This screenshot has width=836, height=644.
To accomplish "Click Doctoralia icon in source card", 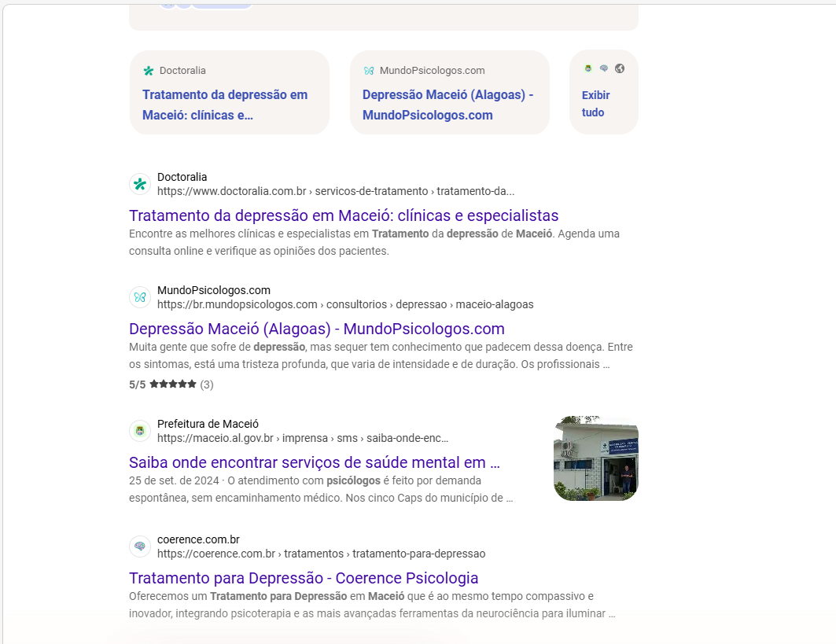I will tap(148, 71).
